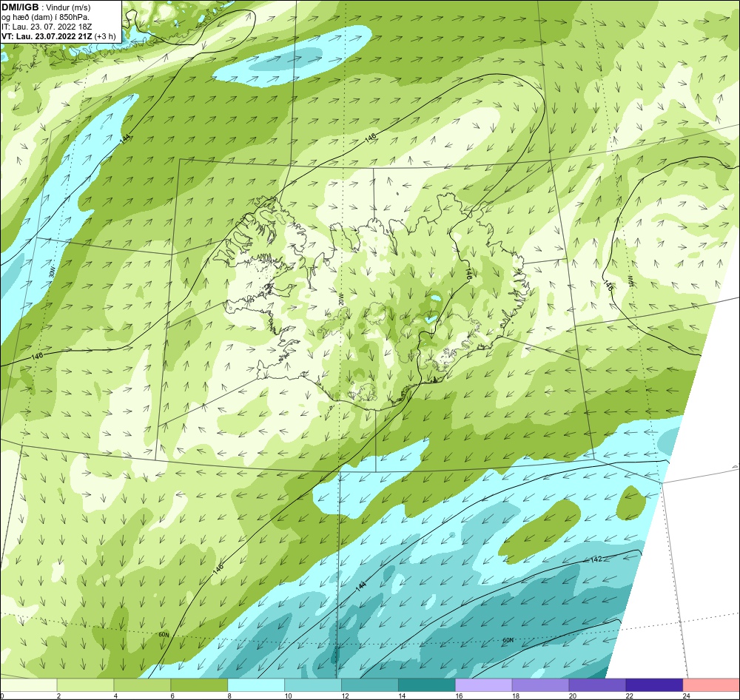This screenshot has height=700, width=740.
Task: Click '146' contour label north of Iceland
Action: tap(371, 137)
